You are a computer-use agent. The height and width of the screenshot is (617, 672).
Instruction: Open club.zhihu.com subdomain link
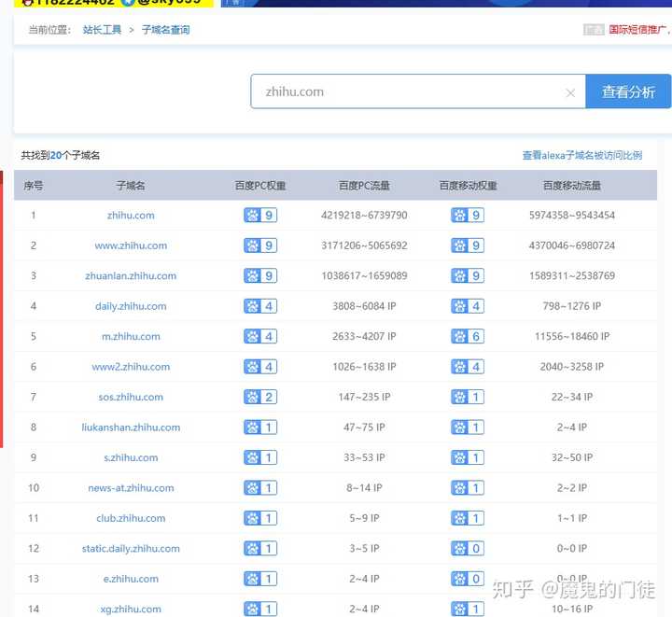coord(131,518)
